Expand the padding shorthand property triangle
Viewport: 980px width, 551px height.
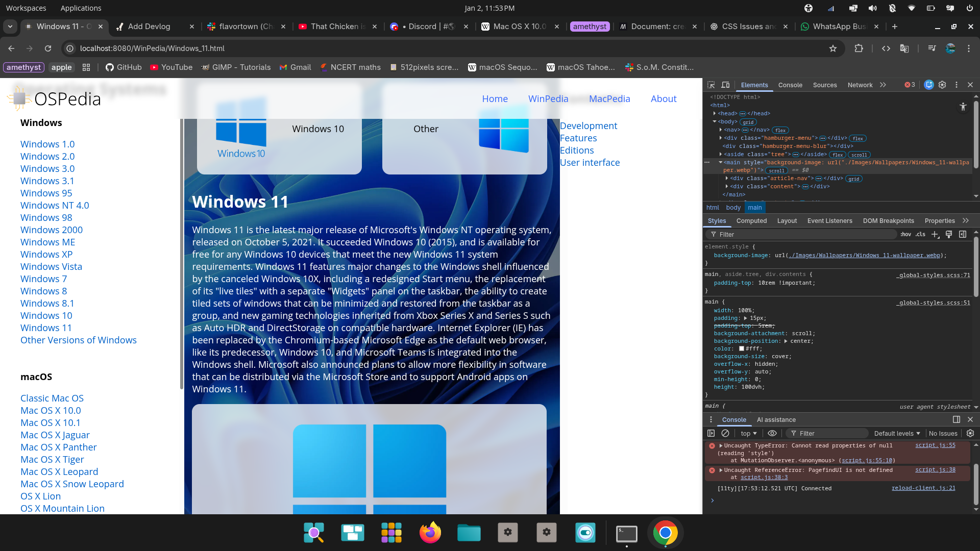[x=745, y=318]
